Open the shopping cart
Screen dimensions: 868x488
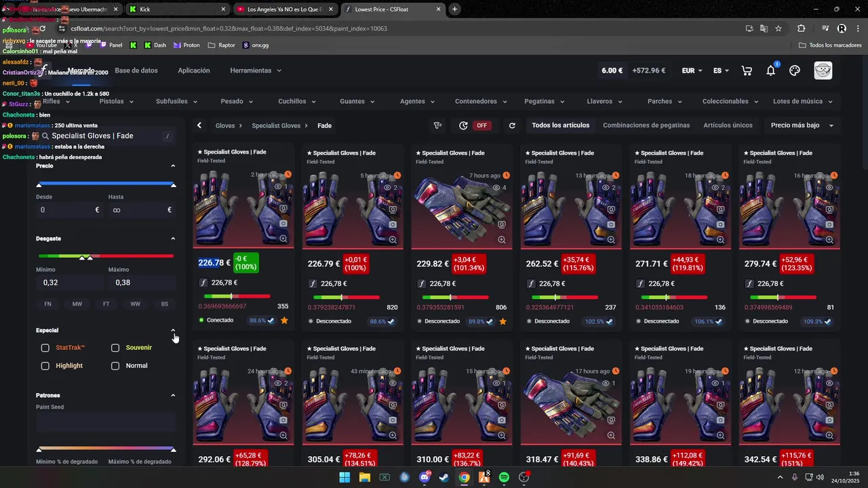coord(747,70)
